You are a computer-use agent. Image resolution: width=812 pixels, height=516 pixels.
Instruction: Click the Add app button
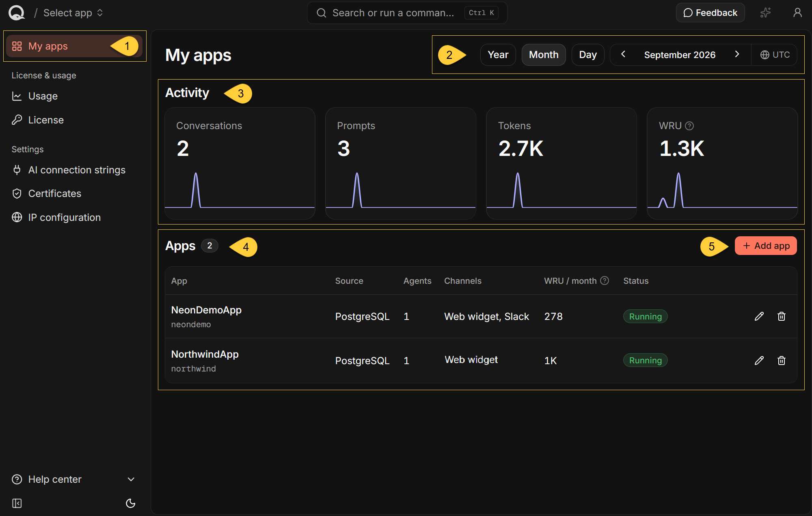[766, 246]
